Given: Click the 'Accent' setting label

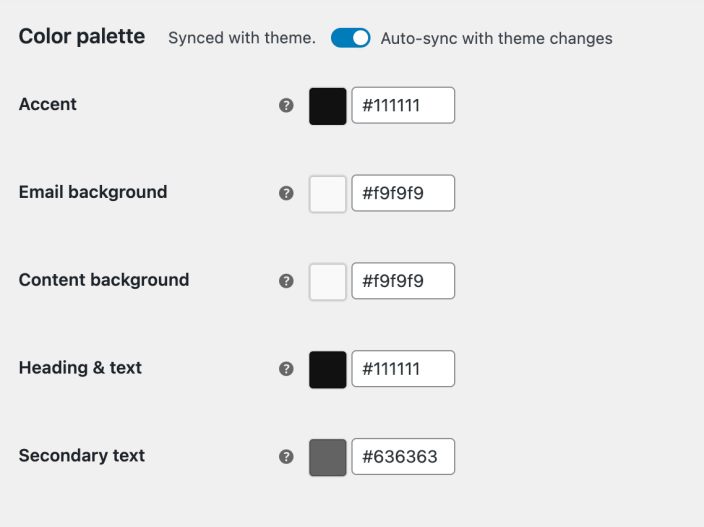Looking at the screenshot, I should click(48, 104).
